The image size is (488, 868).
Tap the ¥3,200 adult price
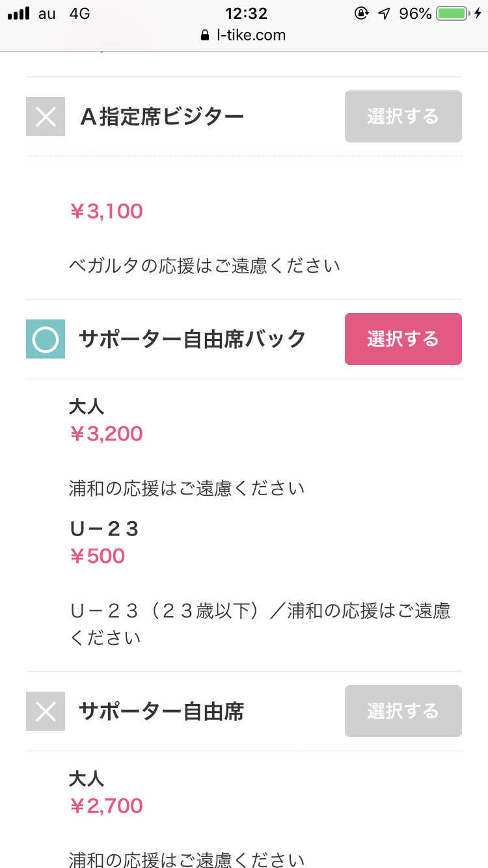pyautogui.click(x=106, y=434)
